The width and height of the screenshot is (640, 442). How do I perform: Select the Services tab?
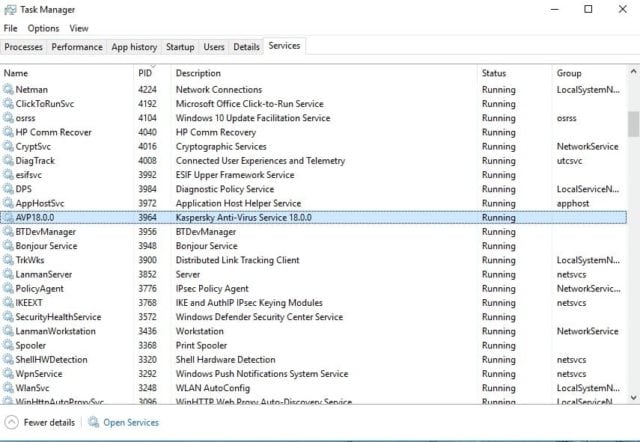tap(284, 46)
